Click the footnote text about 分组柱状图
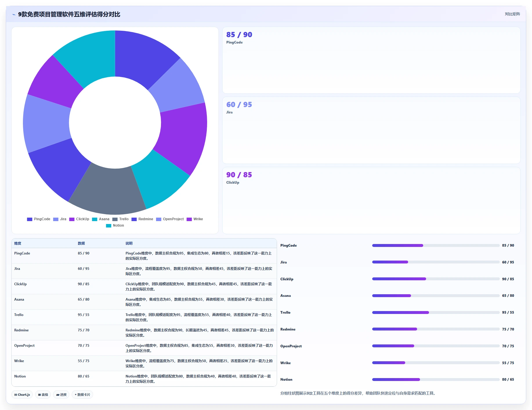Viewport: 532px width, 410px height. click(358, 393)
